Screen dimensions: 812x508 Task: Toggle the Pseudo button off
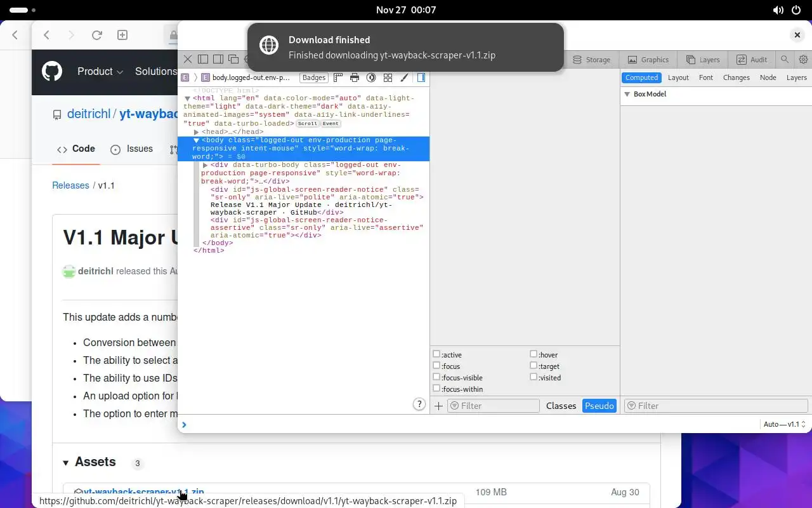pos(599,406)
